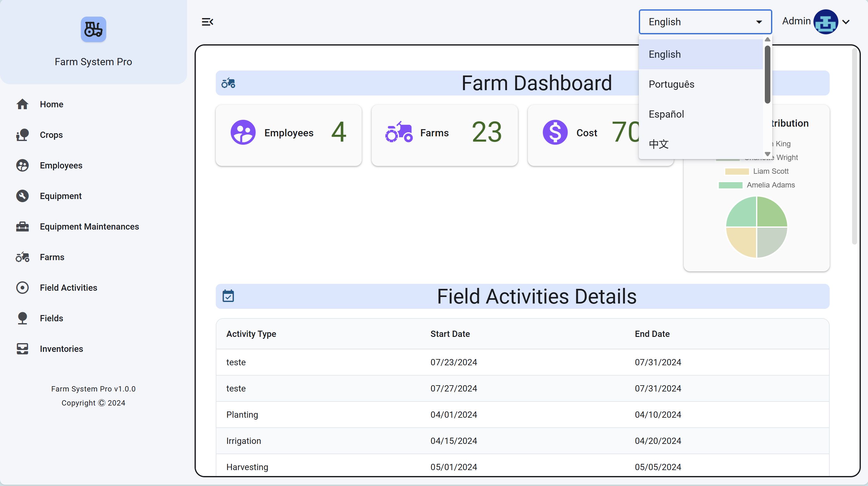
Task: Click the Admin avatar image
Action: pyautogui.click(x=825, y=22)
